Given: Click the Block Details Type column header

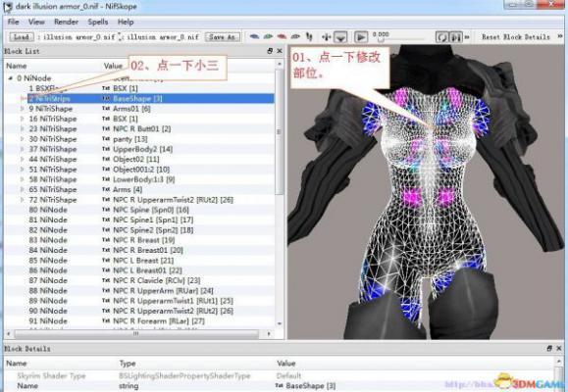Looking at the screenshot, I should tap(128, 363).
